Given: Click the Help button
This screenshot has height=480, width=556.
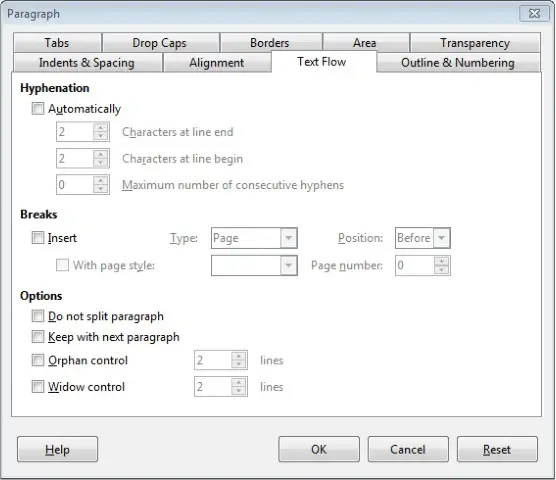Looking at the screenshot, I should point(57,449).
